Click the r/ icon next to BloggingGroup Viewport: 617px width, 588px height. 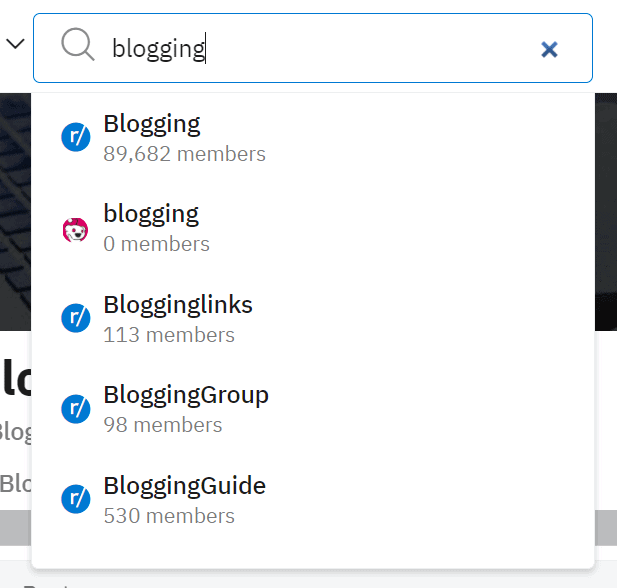click(x=76, y=408)
